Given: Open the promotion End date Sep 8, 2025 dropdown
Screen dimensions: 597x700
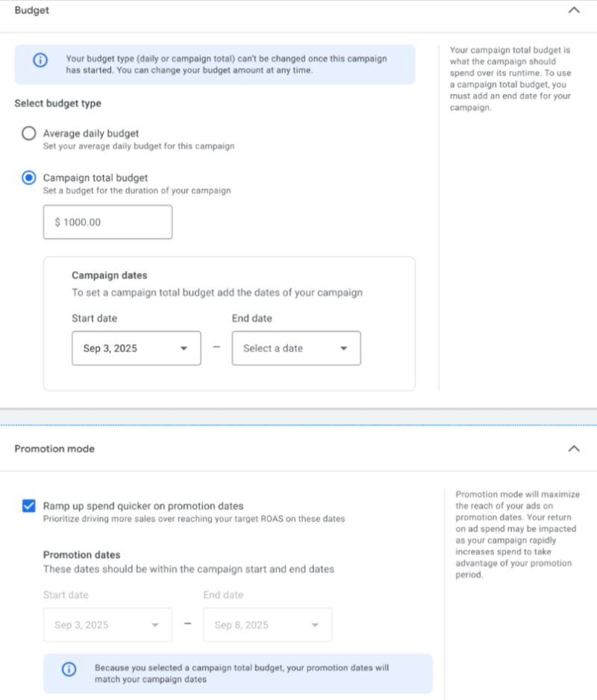Looking at the screenshot, I should 267,625.
